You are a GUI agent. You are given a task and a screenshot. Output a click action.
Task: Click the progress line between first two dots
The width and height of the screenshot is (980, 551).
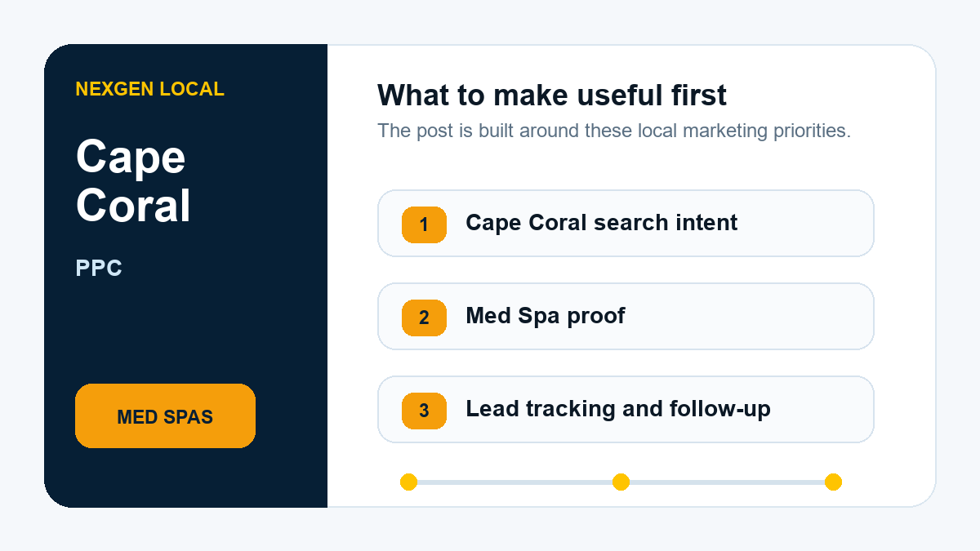click(x=514, y=482)
